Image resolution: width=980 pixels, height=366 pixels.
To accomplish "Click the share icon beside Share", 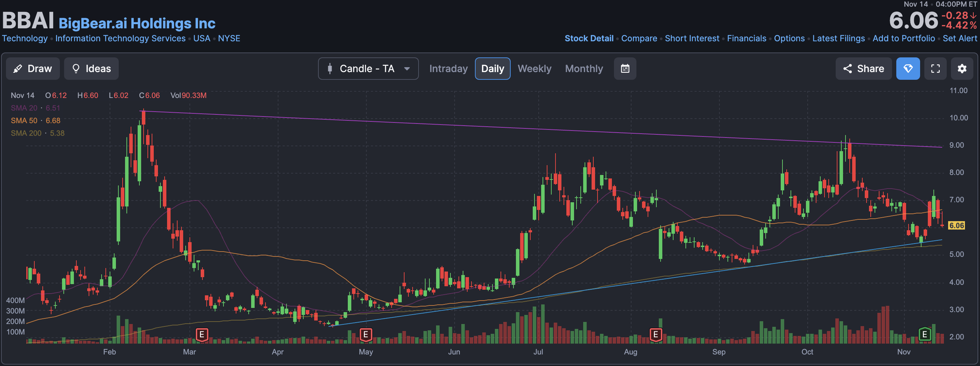I will pyautogui.click(x=847, y=69).
